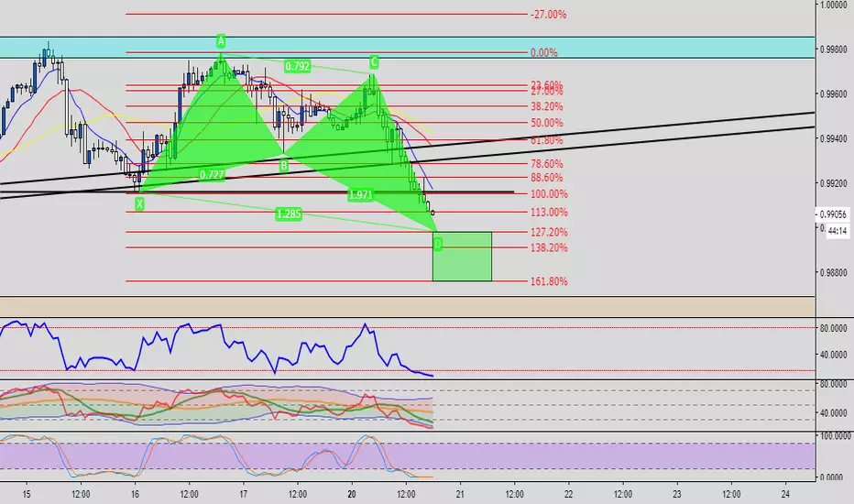Click the 61.80% Fibonacci label
The width and height of the screenshot is (854, 504).
546,140
